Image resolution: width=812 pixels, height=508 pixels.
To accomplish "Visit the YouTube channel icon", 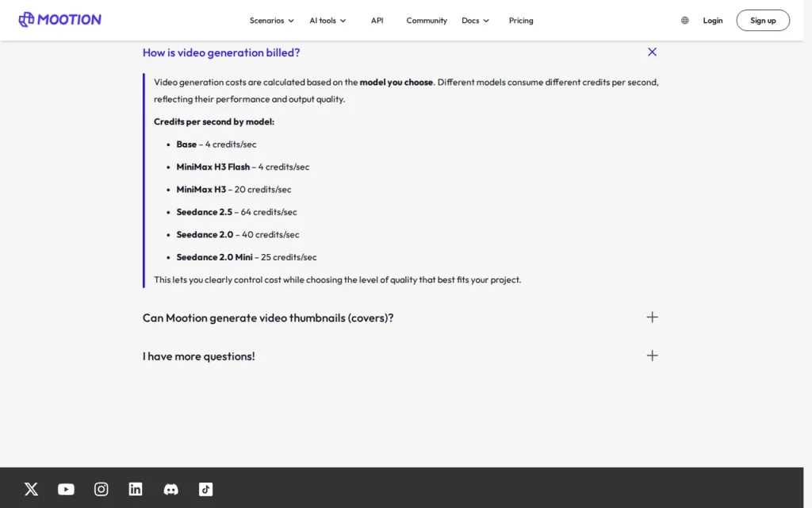I will coord(66,489).
